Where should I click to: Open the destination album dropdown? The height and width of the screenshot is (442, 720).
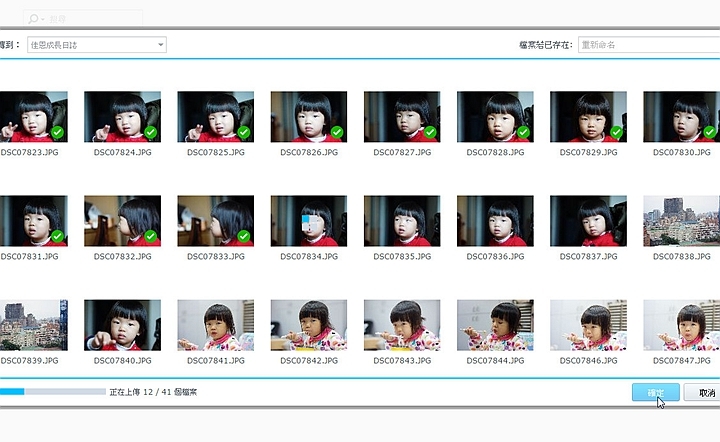(97, 45)
